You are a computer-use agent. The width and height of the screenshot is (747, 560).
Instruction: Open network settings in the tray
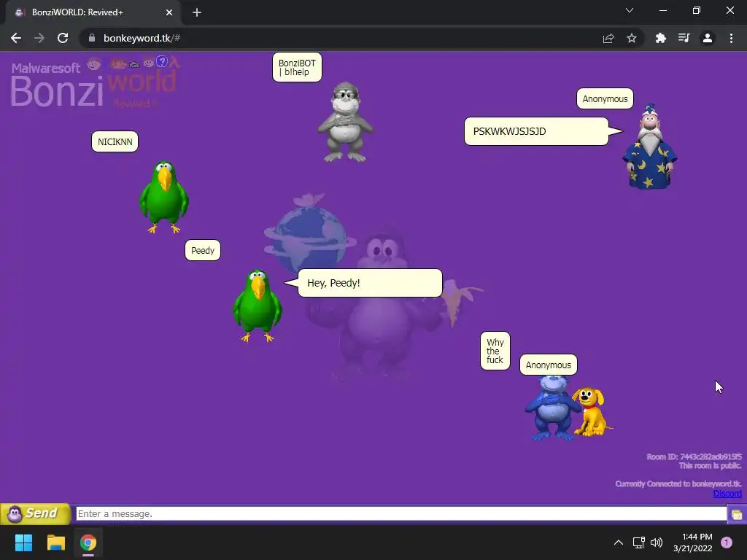(638, 542)
